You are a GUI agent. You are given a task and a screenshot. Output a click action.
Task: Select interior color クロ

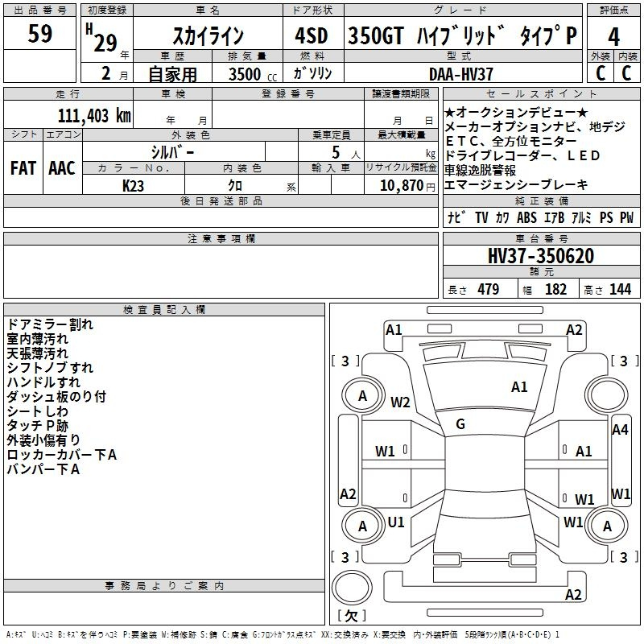coord(235,186)
